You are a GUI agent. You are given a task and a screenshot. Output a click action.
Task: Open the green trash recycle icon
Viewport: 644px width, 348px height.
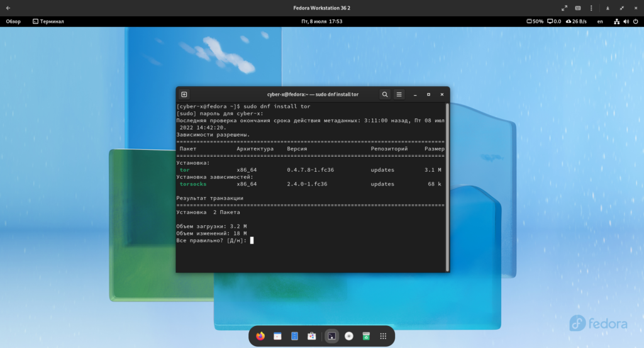point(366,336)
